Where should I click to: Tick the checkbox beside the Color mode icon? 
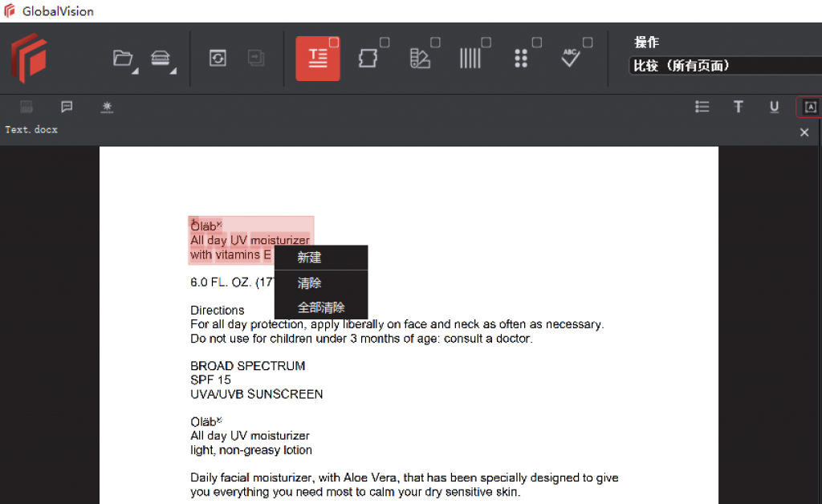pos(435,43)
